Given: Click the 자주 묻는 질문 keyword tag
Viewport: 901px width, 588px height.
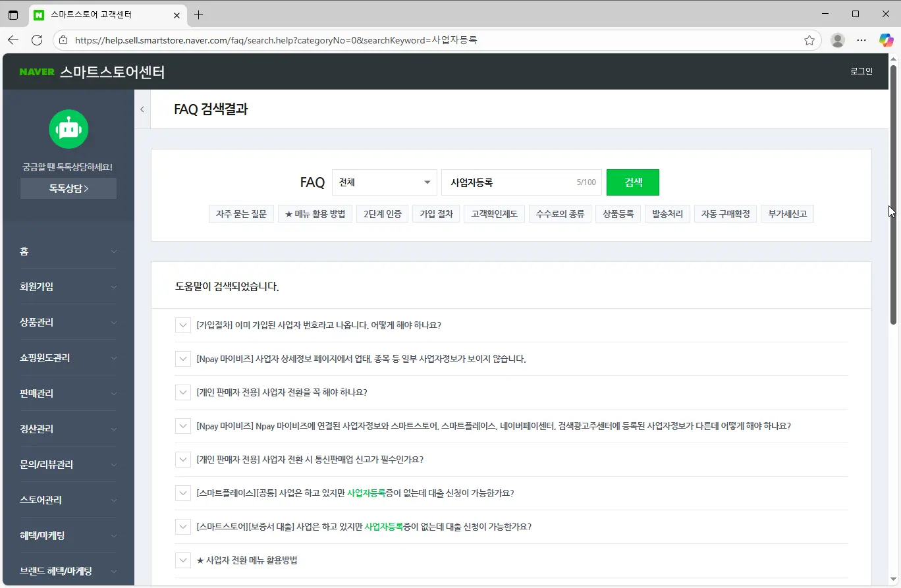Looking at the screenshot, I should click(x=242, y=214).
